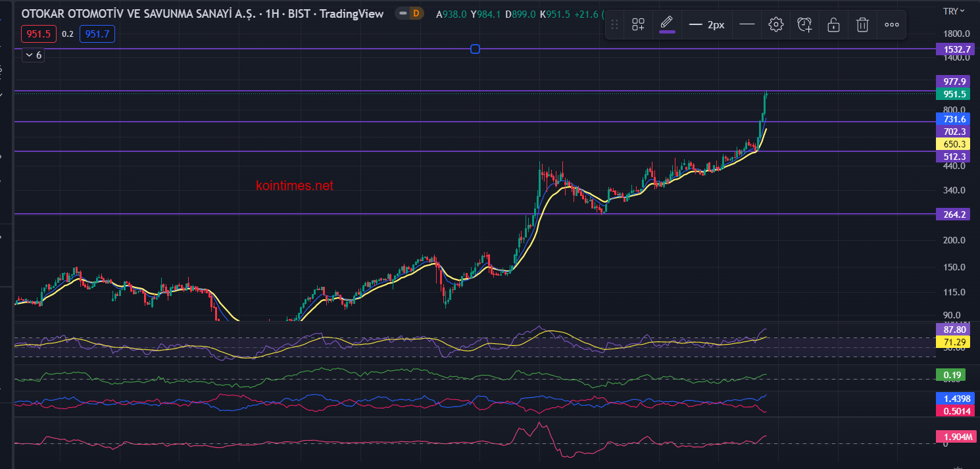Lock the selected line with the padlock icon
This screenshot has width=980, height=469.
[x=833, y=25]
